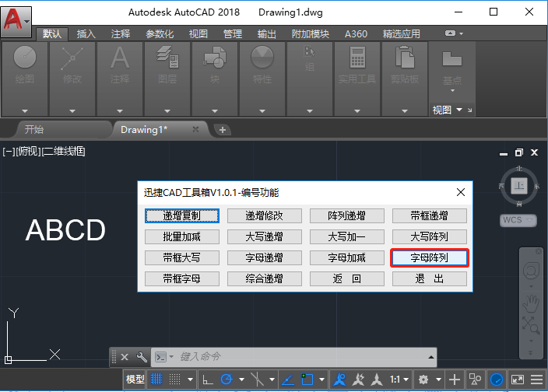This screenshot has height=392, width=548.
Task: Open isometric drafting plane dropdown arrow
Action: coord(272,380)
